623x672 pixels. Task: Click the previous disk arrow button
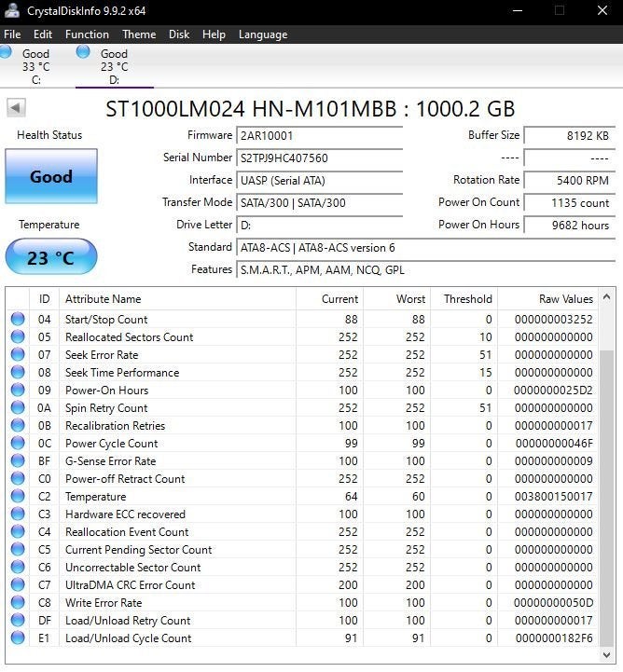[x=16, y=107]
